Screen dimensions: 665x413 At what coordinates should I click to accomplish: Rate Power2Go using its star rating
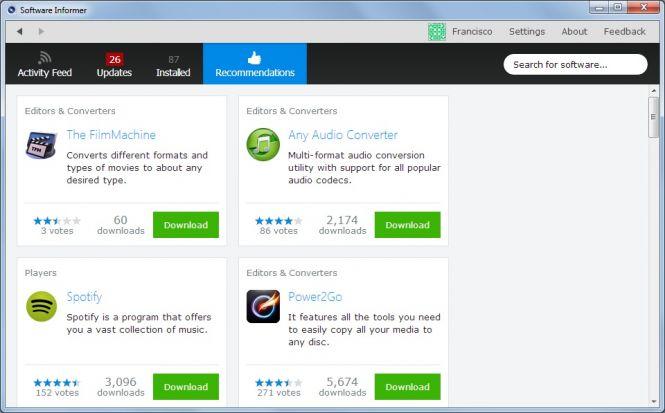pos(279,383)
